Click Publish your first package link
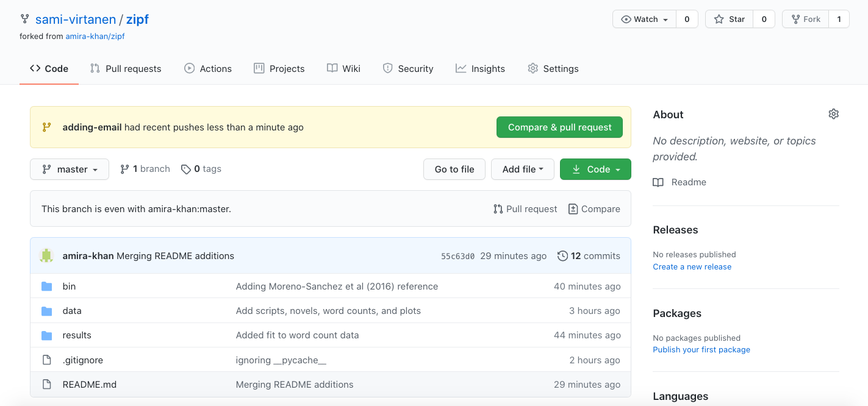 click(x=701, y=350)
